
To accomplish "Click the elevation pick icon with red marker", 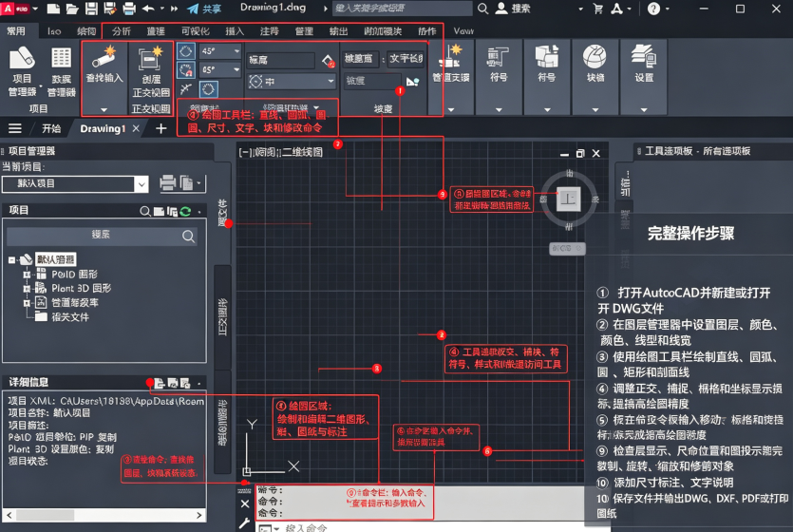I will pos(329,61).
